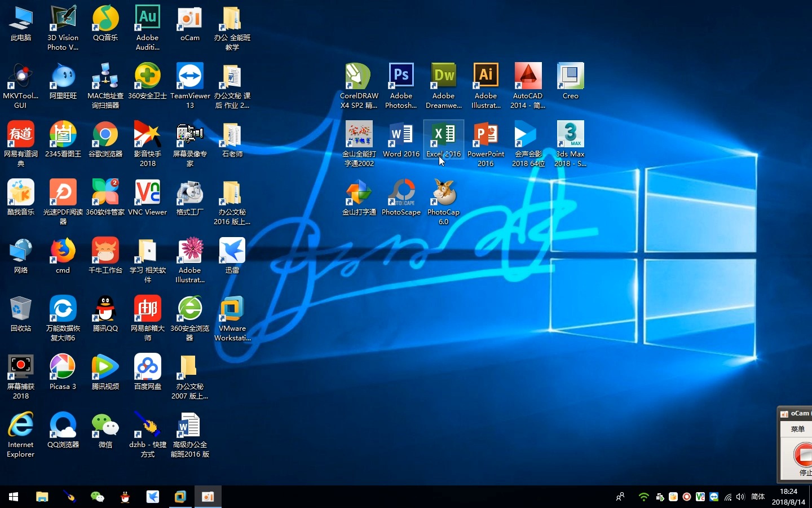Image resolution: width=812 pixels, height=508 pixels.
Task: Click the 屏幕录像专家 desktop icon
Action: coord(190,144)
